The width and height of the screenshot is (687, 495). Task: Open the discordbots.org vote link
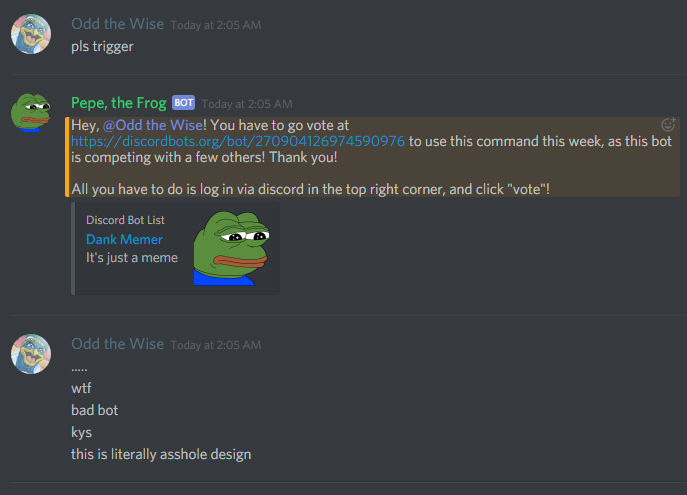coord(238,141)
